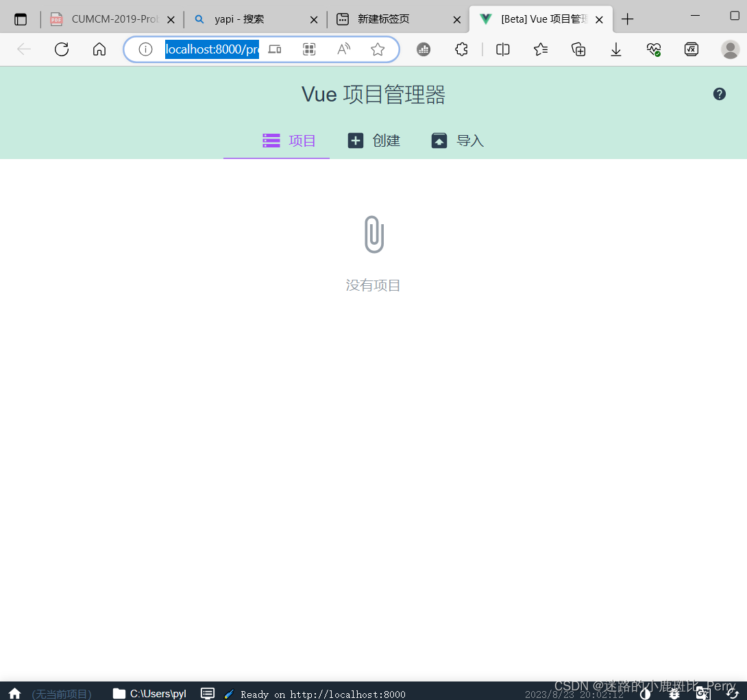Switch to the 'yapi - 搜索' browser tab
Image resolution: width=747 pixels, height=700 pixels.
(256, 19)
